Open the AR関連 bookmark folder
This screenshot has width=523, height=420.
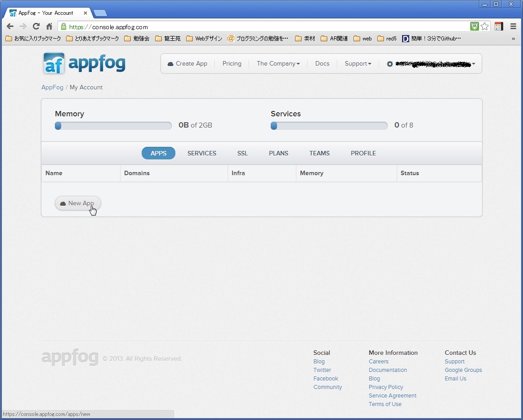pos(334,39)
